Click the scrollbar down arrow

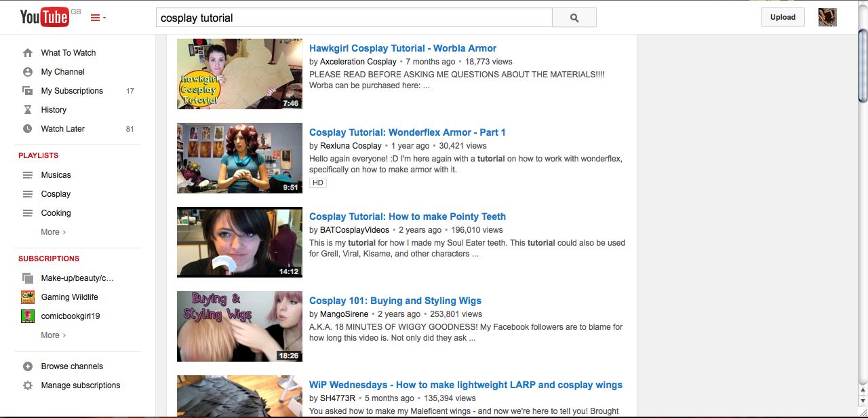click(x=863, y=401)
